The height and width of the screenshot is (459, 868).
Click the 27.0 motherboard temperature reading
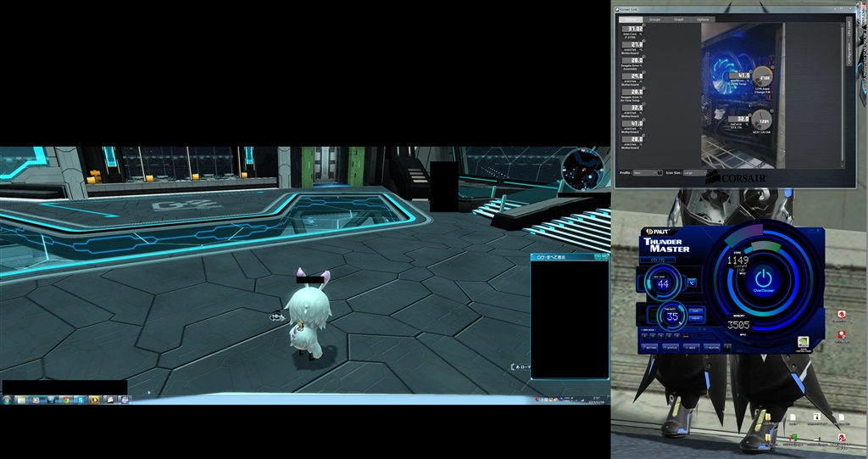632,44
